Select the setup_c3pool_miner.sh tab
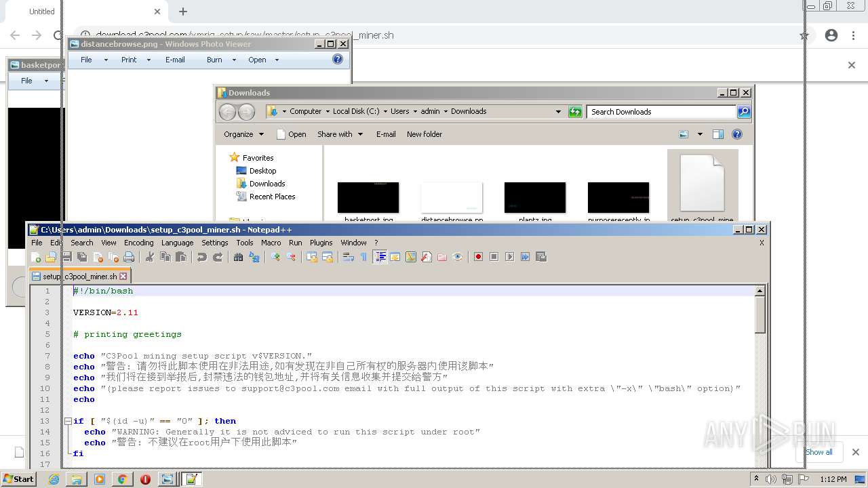868x488 pixels. point(80,277)
